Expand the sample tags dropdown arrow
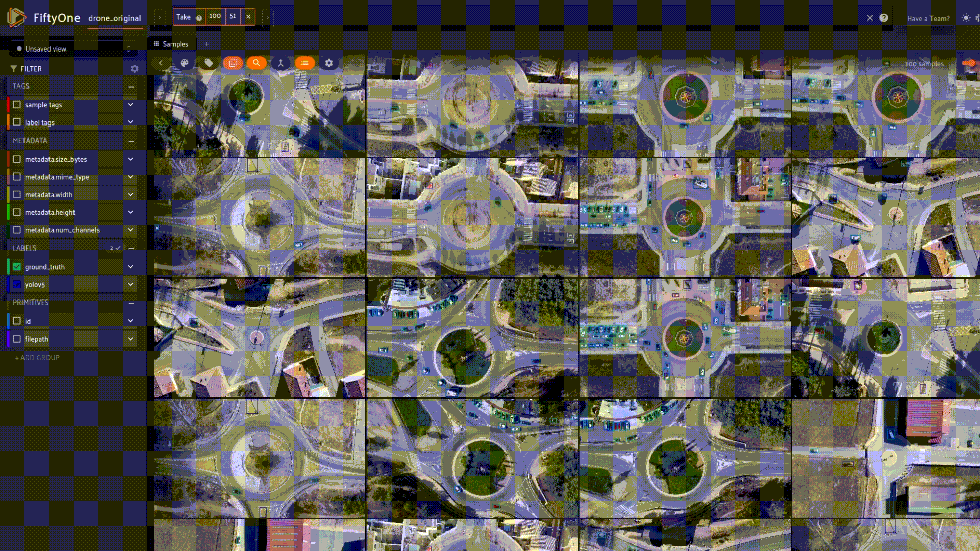 tap(130, 105)
